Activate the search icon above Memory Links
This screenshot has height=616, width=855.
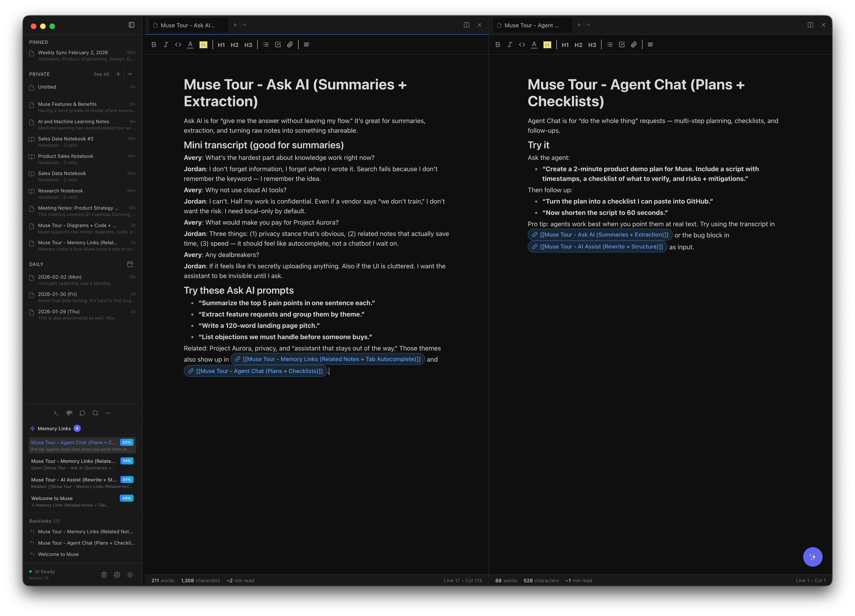pyautogui.click(x=95, y=413)
